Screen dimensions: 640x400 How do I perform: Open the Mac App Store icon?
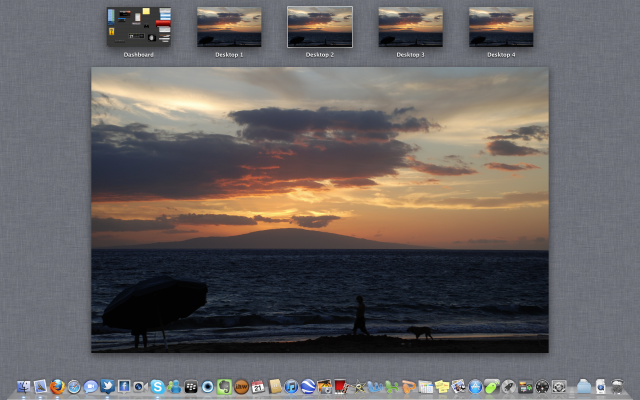pos(476,386)
